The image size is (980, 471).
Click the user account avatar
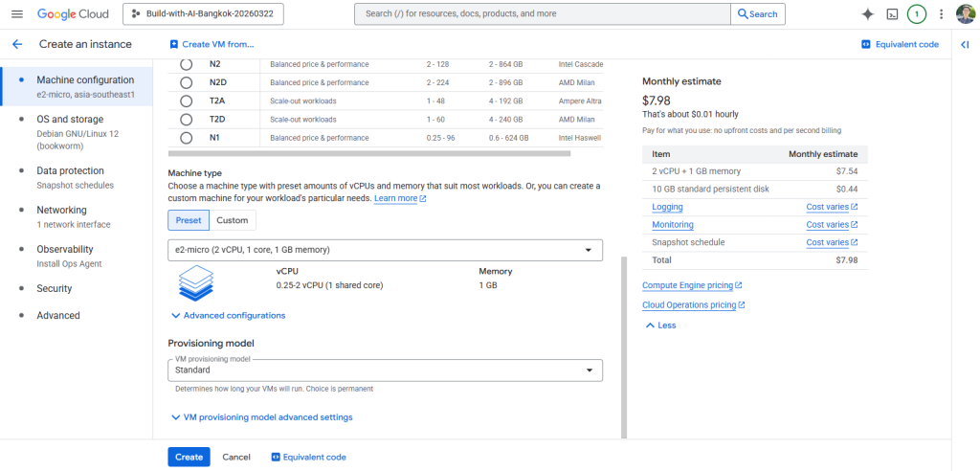(965, 14)
